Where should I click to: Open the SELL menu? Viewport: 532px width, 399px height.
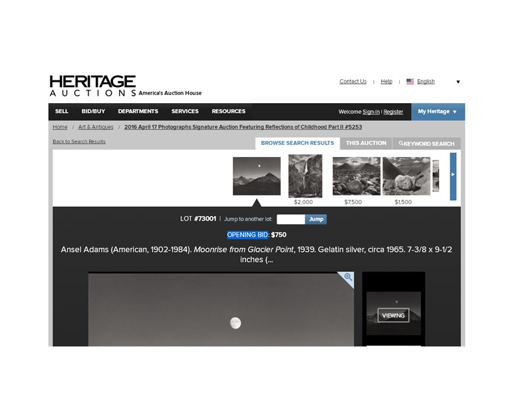[x=62, y=111]
